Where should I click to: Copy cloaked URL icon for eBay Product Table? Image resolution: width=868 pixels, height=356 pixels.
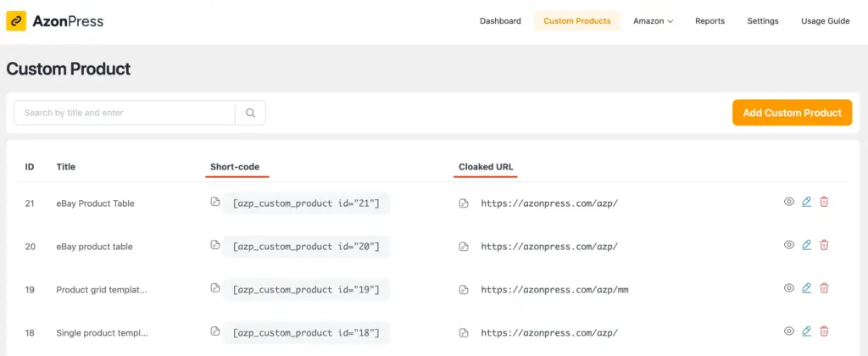pos(464,203)
